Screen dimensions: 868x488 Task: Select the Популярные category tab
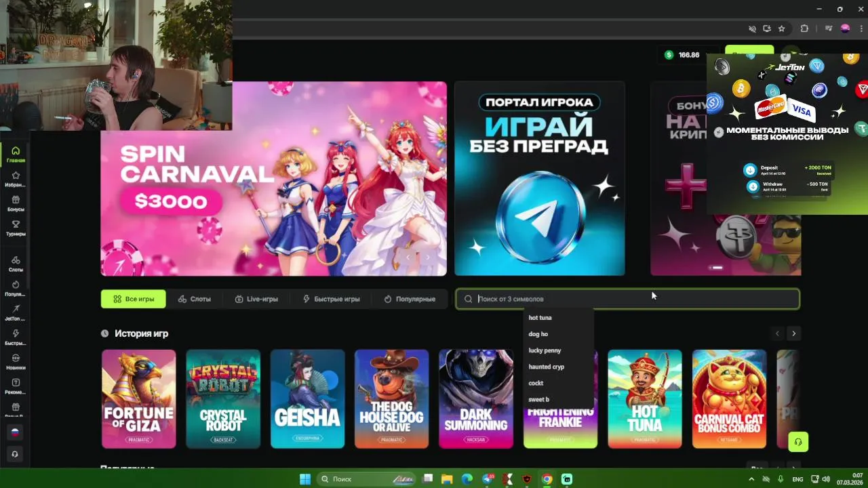click(x=410, y=299)
